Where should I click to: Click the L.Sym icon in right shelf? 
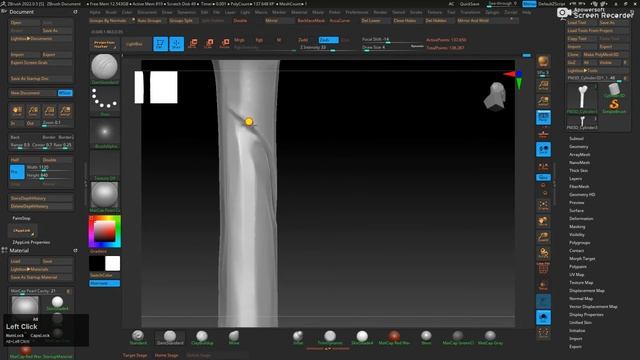[x=543, y=166]
